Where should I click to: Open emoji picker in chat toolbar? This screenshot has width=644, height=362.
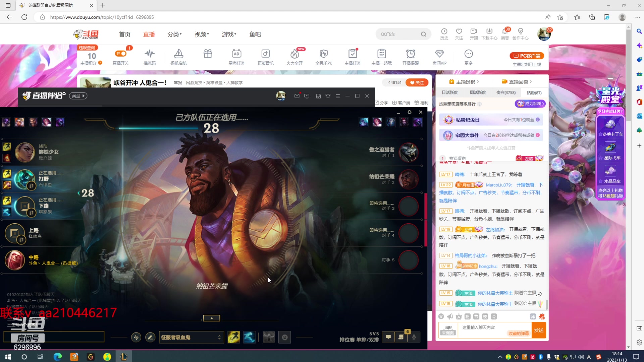click(441, 316)
